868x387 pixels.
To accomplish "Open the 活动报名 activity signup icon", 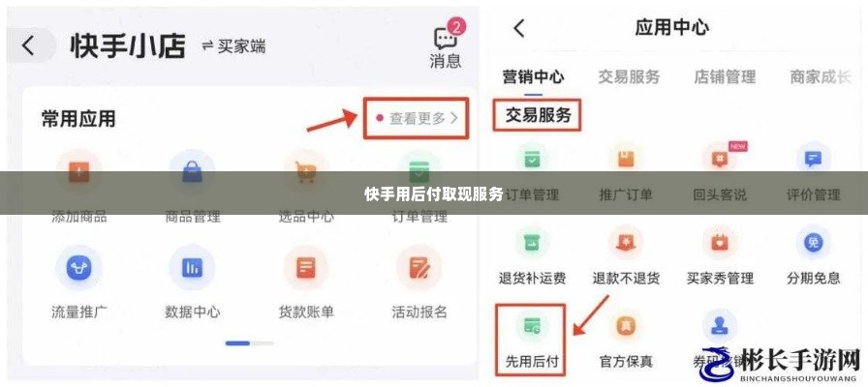I will pos(419,269).
